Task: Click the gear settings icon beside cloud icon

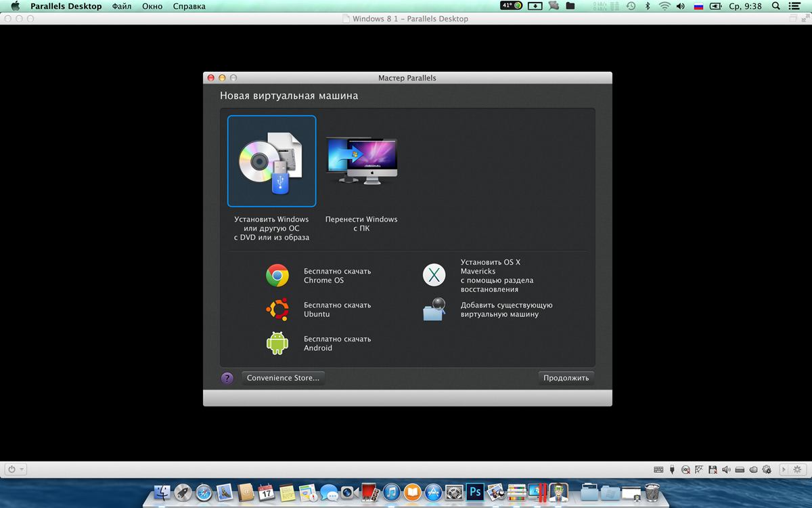Action: click(x=767, y=469)
